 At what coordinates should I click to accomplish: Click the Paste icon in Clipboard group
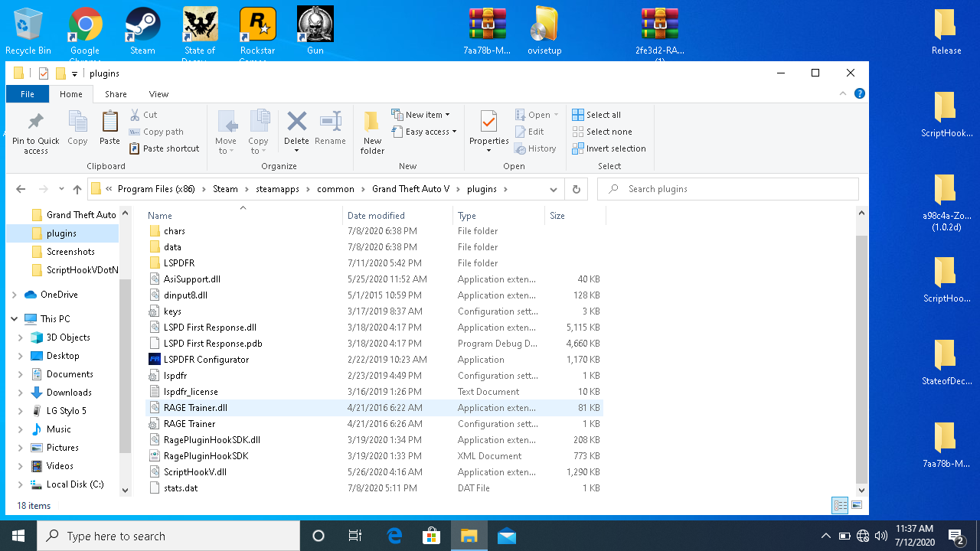click(x=109, y=122)
